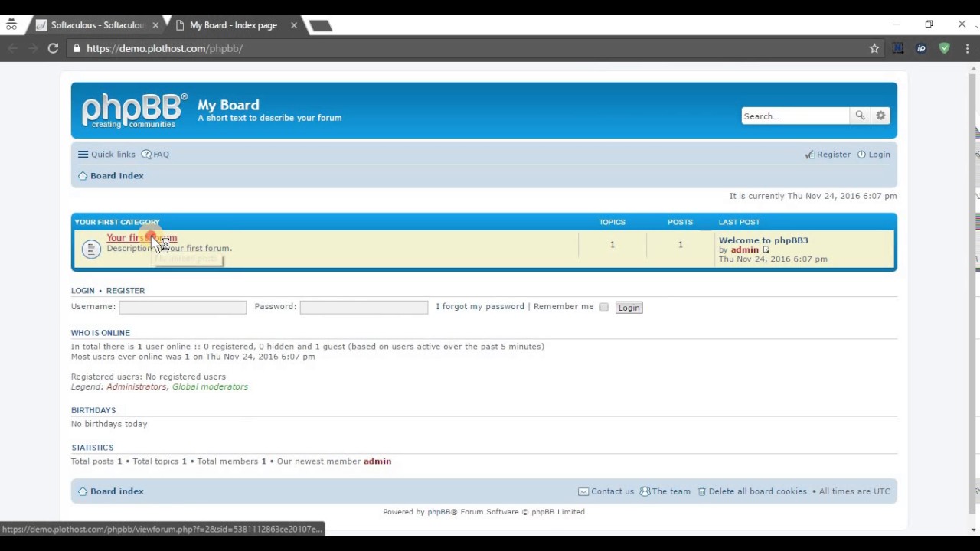Click Delete all board cookies
This screenshot has width=980, height=551.
tap(752, 491)
